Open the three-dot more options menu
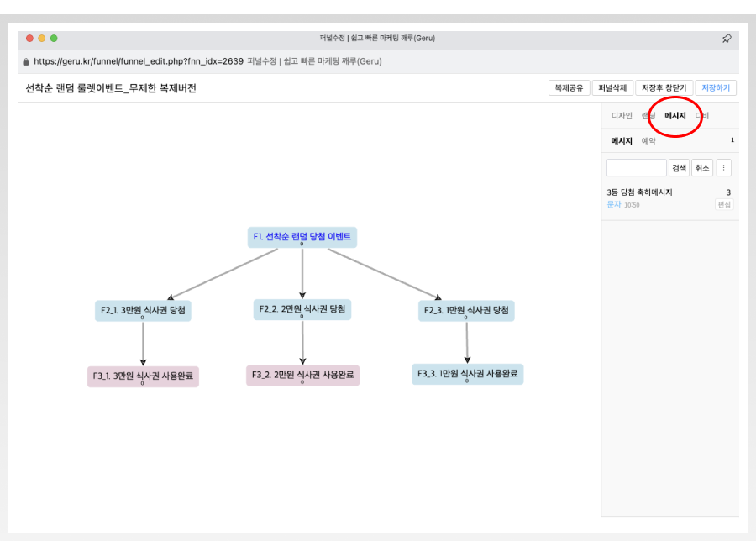Image resolution: width=756 pixels, height=552 pixels. [x=723, y=168]
